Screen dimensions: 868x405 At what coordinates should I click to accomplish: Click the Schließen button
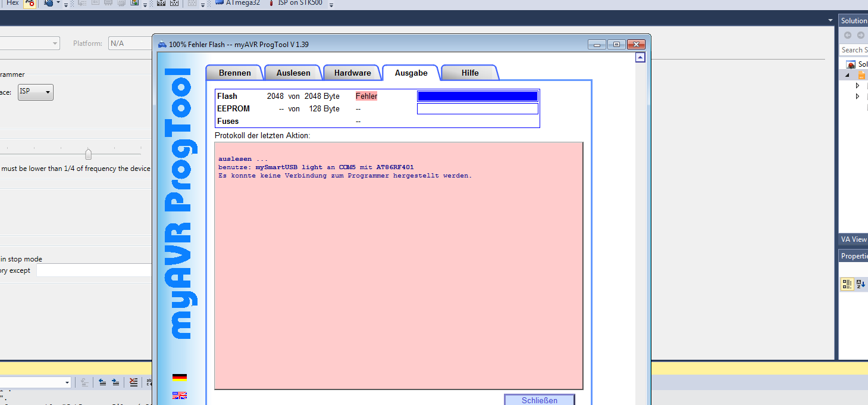(x=540, y=400)
